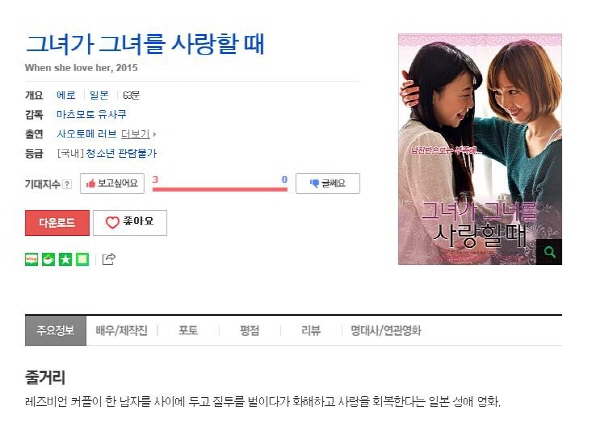Click the question mark help icon beside 기대지수

click(x=67, y=184)
